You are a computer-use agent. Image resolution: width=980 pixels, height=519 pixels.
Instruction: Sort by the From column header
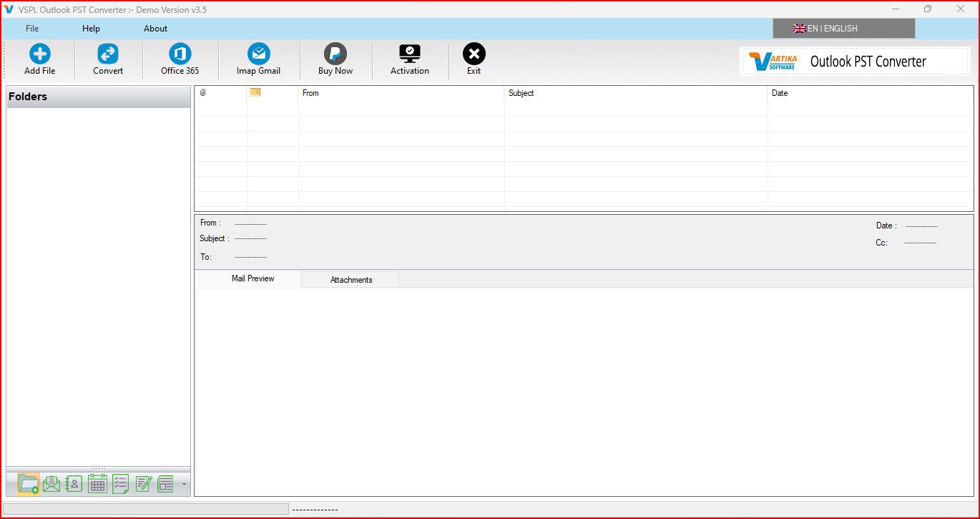pyautogui.click(x=401, y=93)
